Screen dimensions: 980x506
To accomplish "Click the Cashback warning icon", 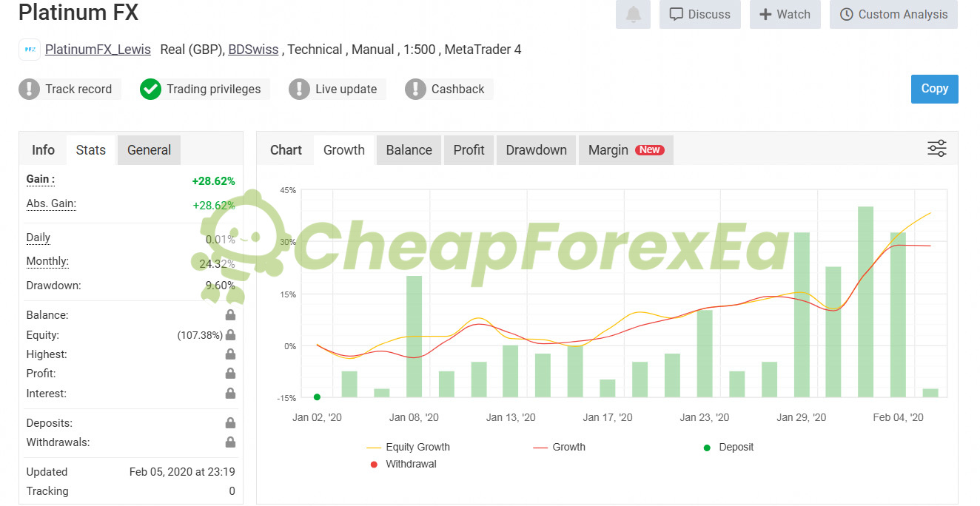I will point(415,90).
